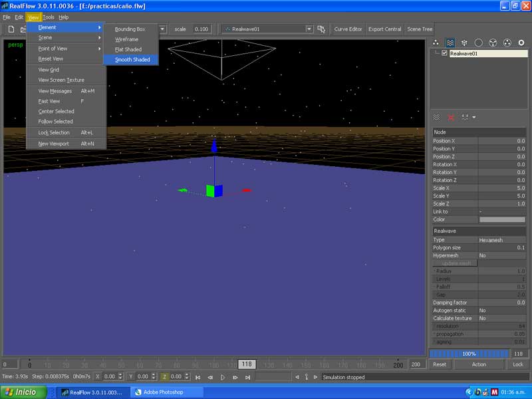
Task: Click the 100% simulation progress bar
Action: (469, 354)
